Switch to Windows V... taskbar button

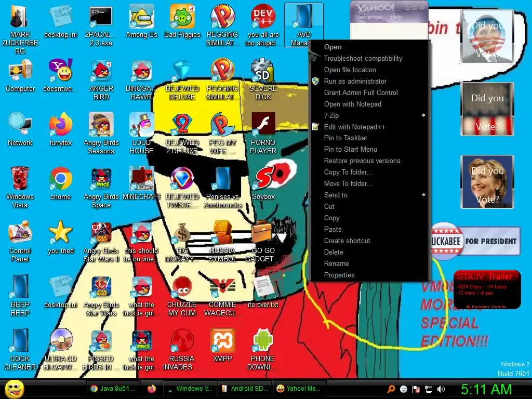tap(190, 389)
